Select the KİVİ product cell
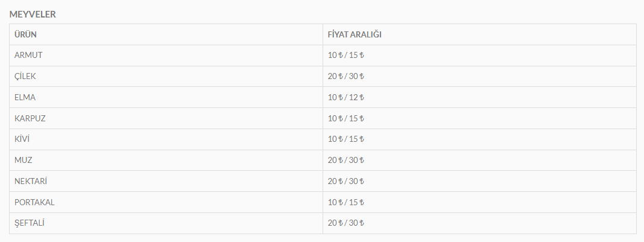The image size is (644, 242). [x=22, y=139]
